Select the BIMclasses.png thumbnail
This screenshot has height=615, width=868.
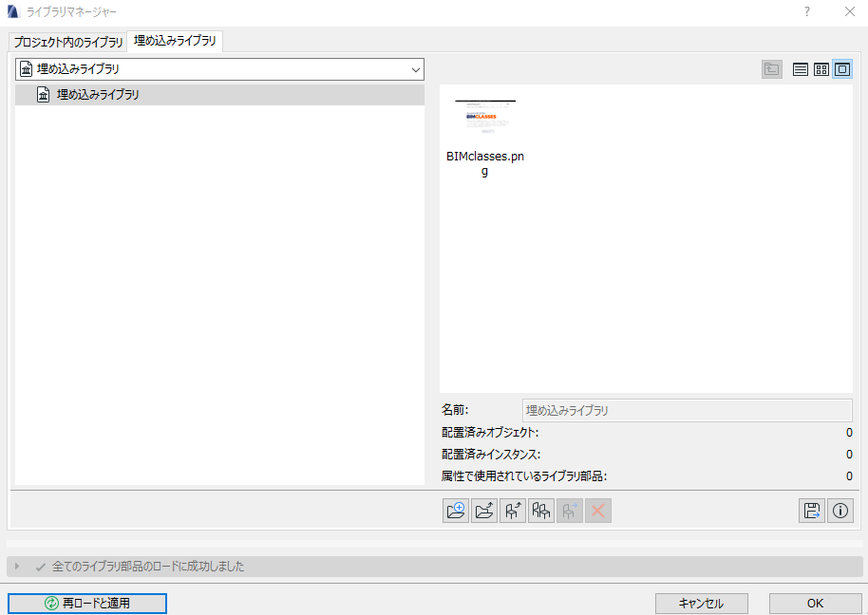(485, 117)
